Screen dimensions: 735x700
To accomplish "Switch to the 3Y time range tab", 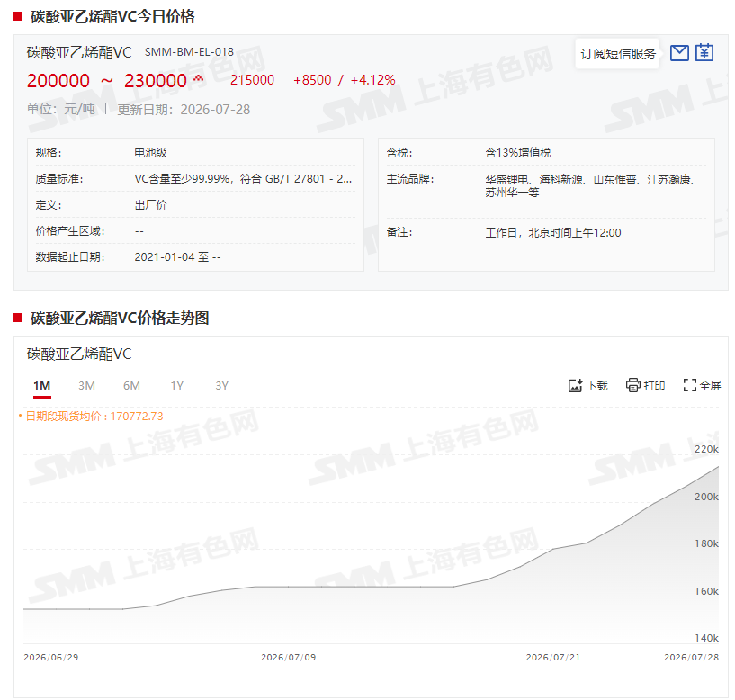I will coord(221,386).
